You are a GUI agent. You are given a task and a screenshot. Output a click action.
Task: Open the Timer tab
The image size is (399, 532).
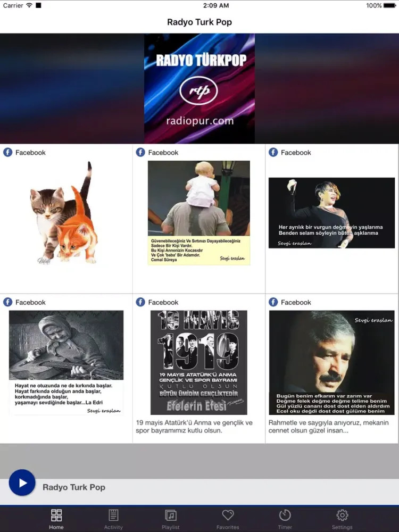coord(285,519)
